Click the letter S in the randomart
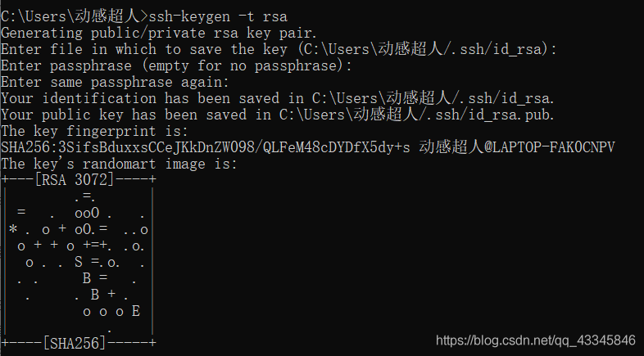 [x=79, y=262]
